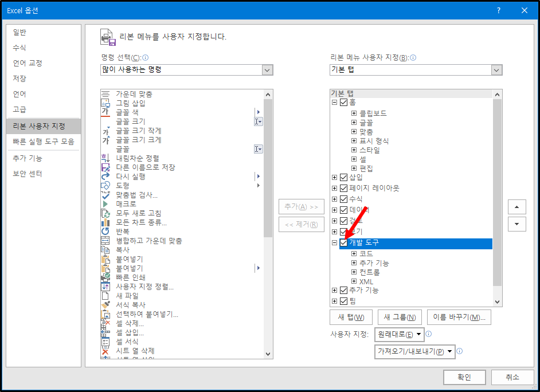Viewport: 540px width, 392px height.
Task: Click the 글꼴 크기 작게 icon
Action: pos(105,131)
